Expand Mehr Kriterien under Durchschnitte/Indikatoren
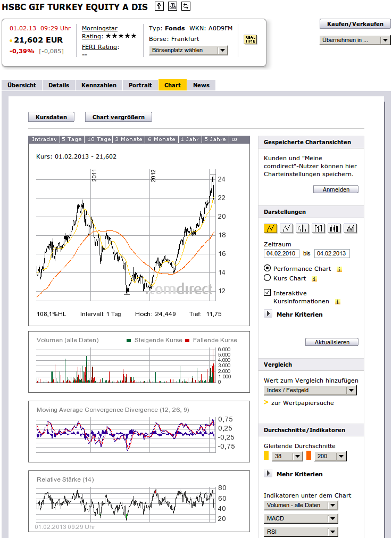 (x=268, y=474)
